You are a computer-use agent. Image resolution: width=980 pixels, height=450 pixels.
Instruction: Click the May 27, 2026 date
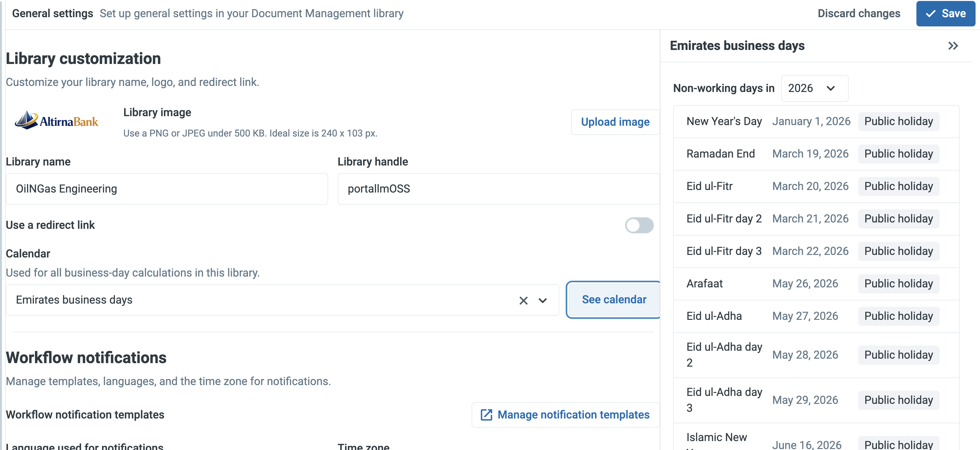coord(805,316)
